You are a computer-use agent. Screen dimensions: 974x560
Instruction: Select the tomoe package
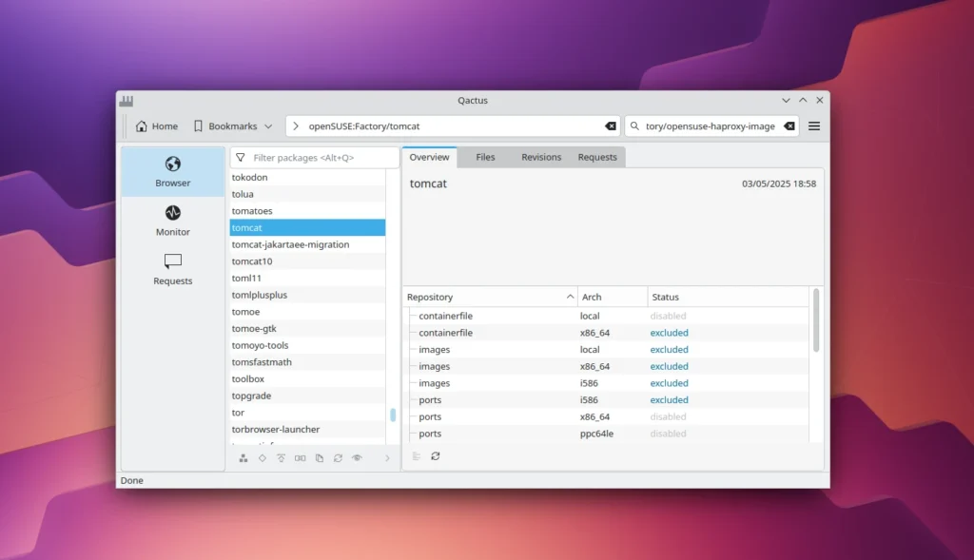tap(307, 311)
